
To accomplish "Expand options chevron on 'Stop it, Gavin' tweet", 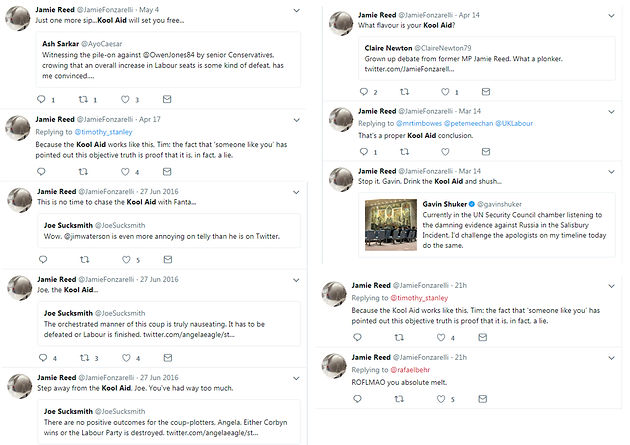I will point(611,172).
